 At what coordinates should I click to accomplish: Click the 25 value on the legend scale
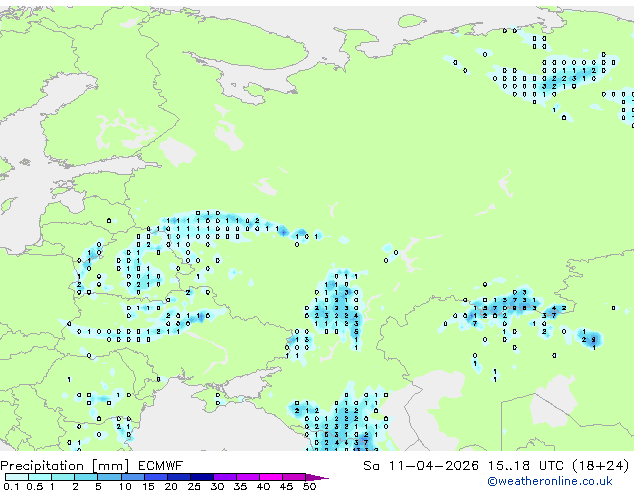[x=193, y=486]
